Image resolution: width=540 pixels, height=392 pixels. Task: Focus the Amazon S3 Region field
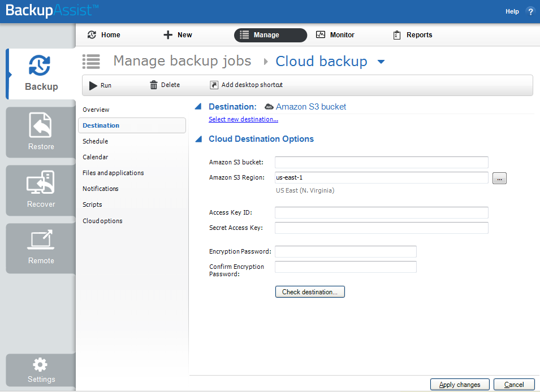tap(382, 177)
